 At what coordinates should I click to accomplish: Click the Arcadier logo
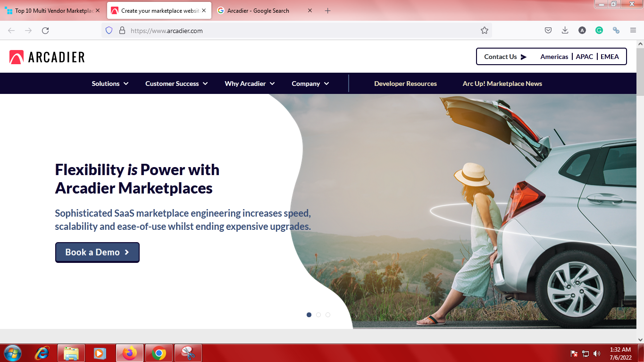tap(47, 57)
